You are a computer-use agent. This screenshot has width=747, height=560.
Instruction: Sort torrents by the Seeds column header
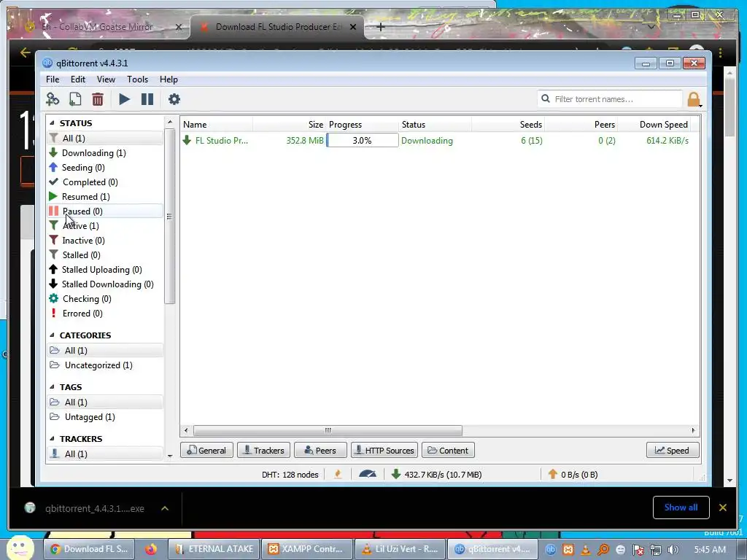530,124
